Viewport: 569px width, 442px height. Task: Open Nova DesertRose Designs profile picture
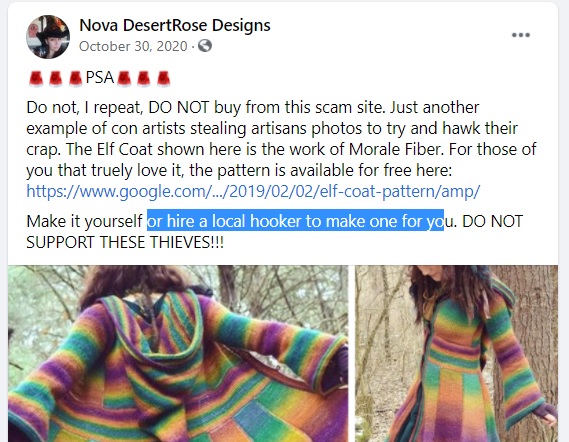tap(48, 37)
